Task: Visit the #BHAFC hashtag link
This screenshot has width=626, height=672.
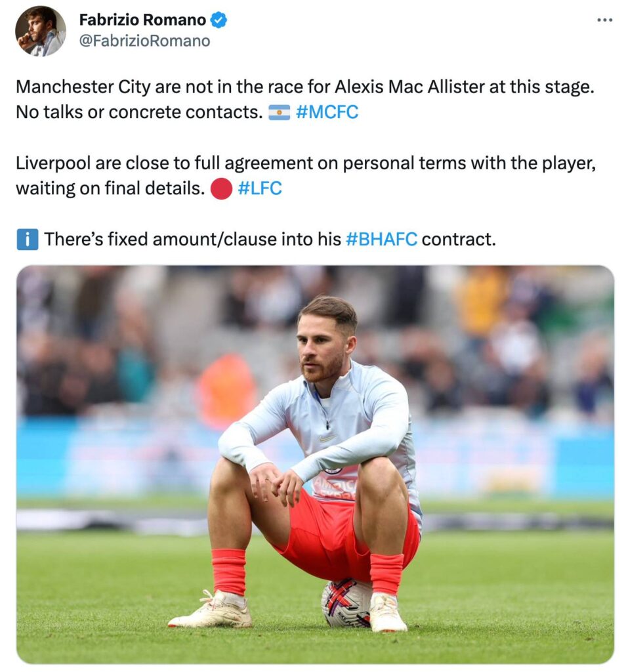Action: (x=381, y=240)
